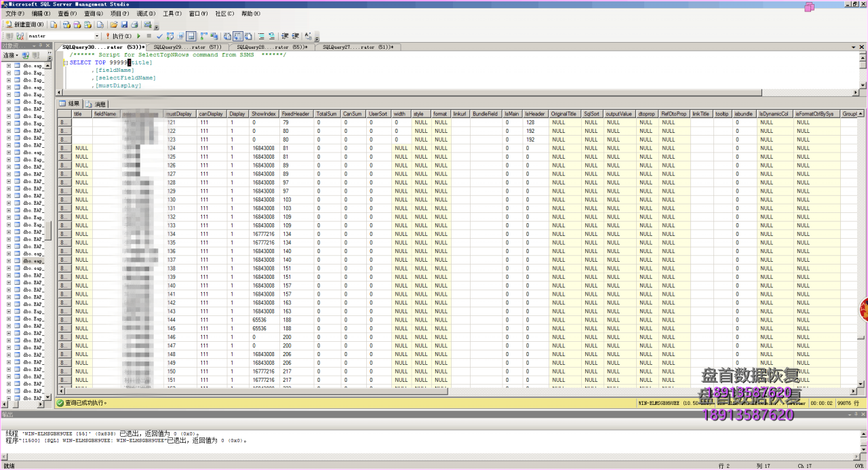Switch to the SQLQuery27 (51) tab
The width and height of the screenshot is (868, 470).
pyautogui.click(x=357, y=47)
